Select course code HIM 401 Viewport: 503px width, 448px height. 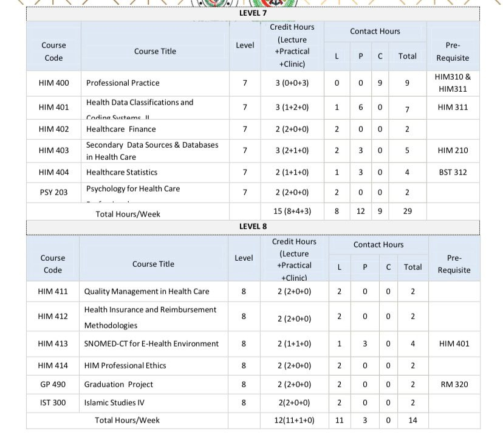click(53, 108)
